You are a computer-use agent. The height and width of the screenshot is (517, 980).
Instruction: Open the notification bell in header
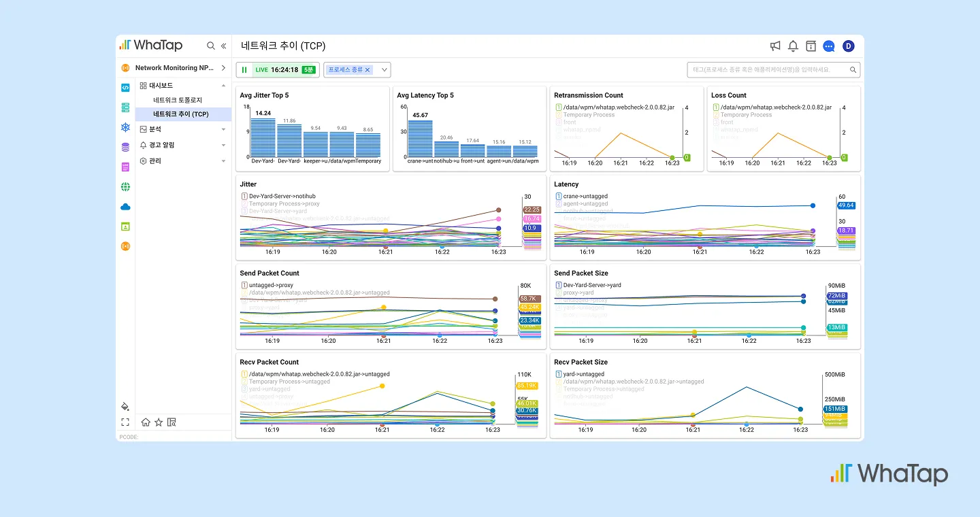coord(793,46)
